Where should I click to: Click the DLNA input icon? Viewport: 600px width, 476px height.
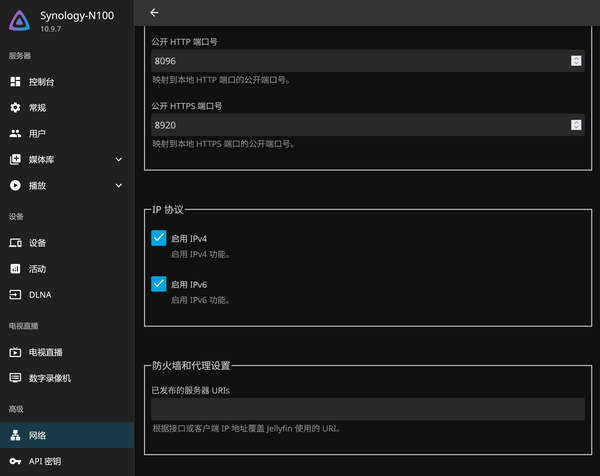15,295
